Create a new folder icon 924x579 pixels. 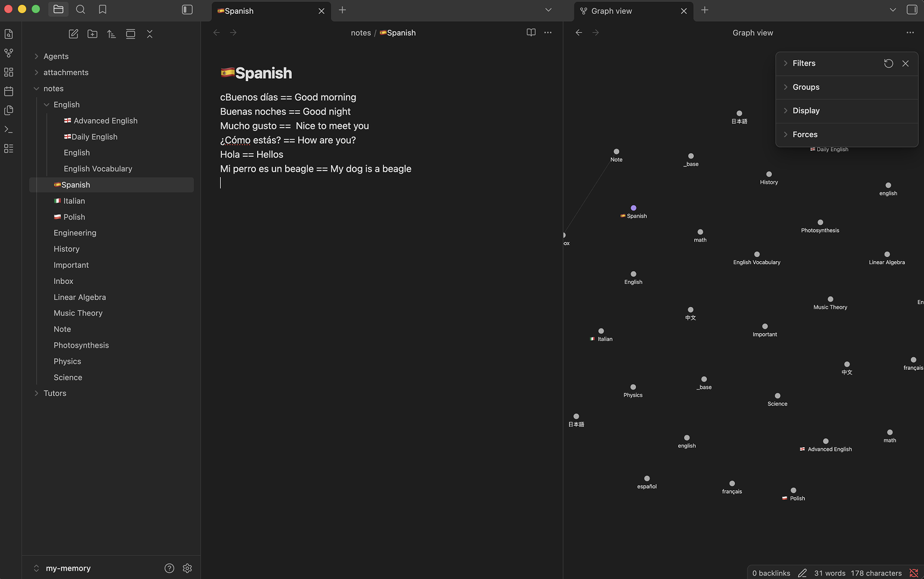pos(92,34)
